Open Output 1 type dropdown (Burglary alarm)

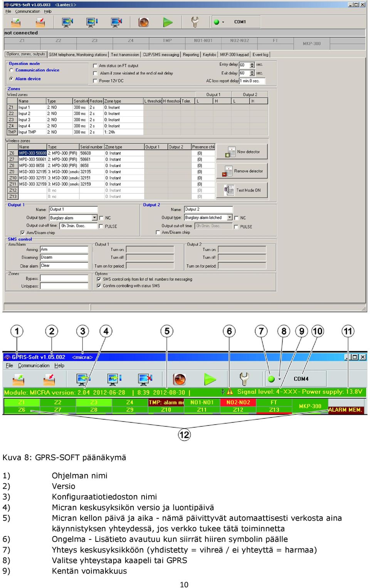[x=94, y=218]
